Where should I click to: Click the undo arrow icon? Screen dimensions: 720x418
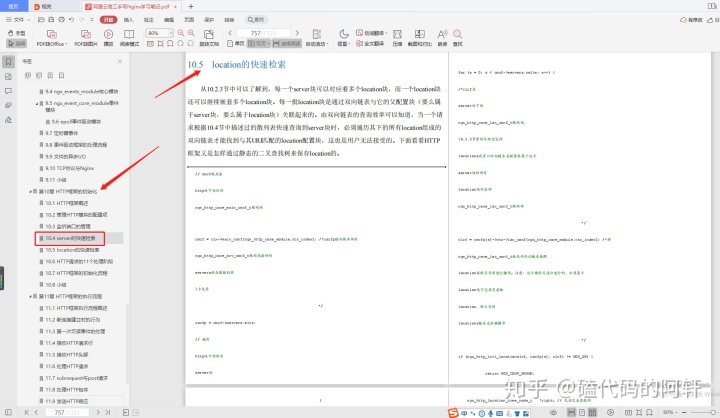click(71, 20)
